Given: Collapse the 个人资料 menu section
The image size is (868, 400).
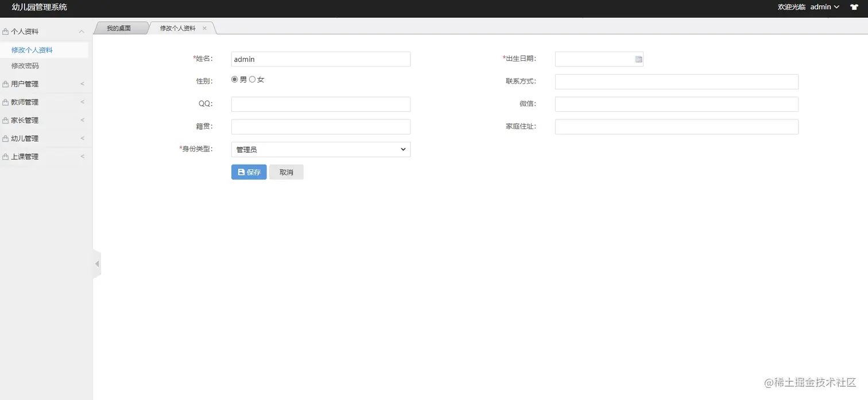Looking at the screenshot, I should point(82,32).
